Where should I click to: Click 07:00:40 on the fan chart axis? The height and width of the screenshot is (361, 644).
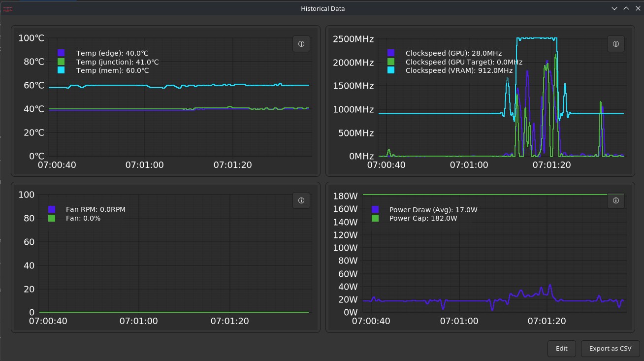tap(48, 321)
